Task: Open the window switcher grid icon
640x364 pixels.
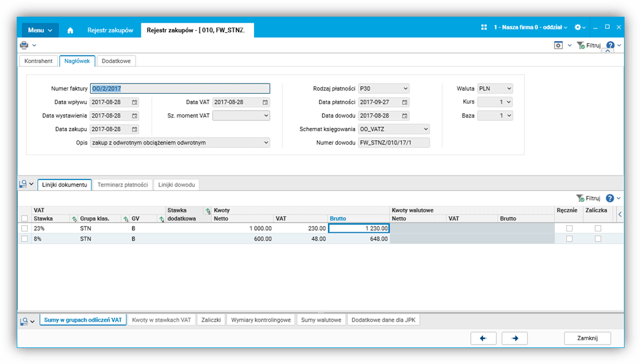Action: (x=484, y=28)
